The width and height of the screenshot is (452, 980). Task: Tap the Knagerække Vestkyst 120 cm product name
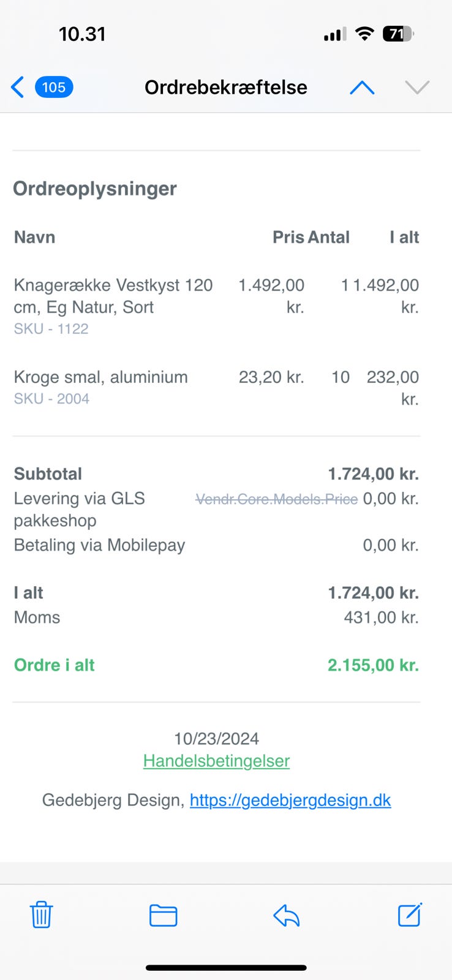[113, 296]
